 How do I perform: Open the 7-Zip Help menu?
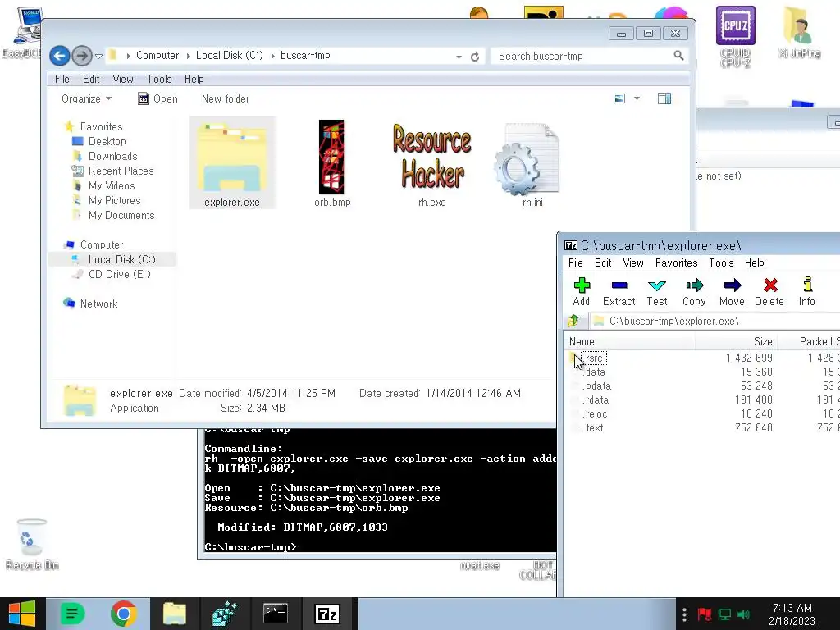755,262
